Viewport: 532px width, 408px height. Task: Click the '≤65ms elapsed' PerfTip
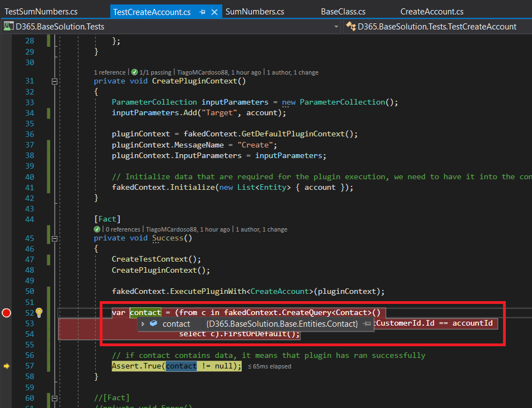(x=269, y=366)
